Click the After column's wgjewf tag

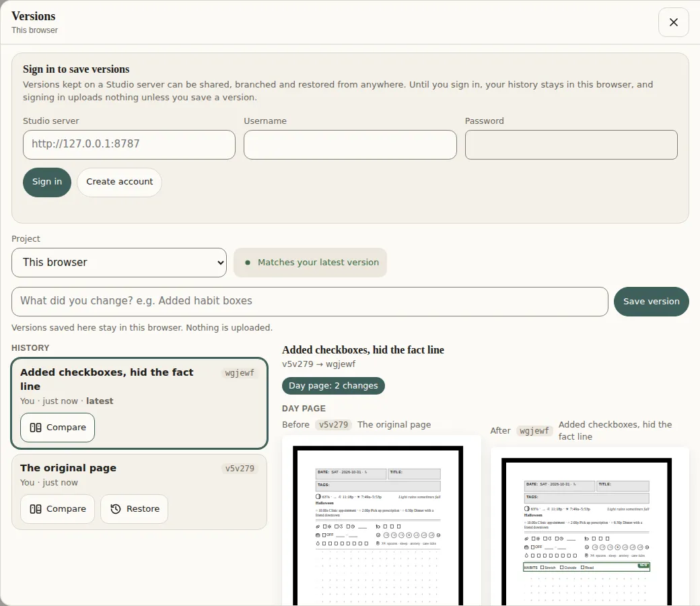coord(535,431)
